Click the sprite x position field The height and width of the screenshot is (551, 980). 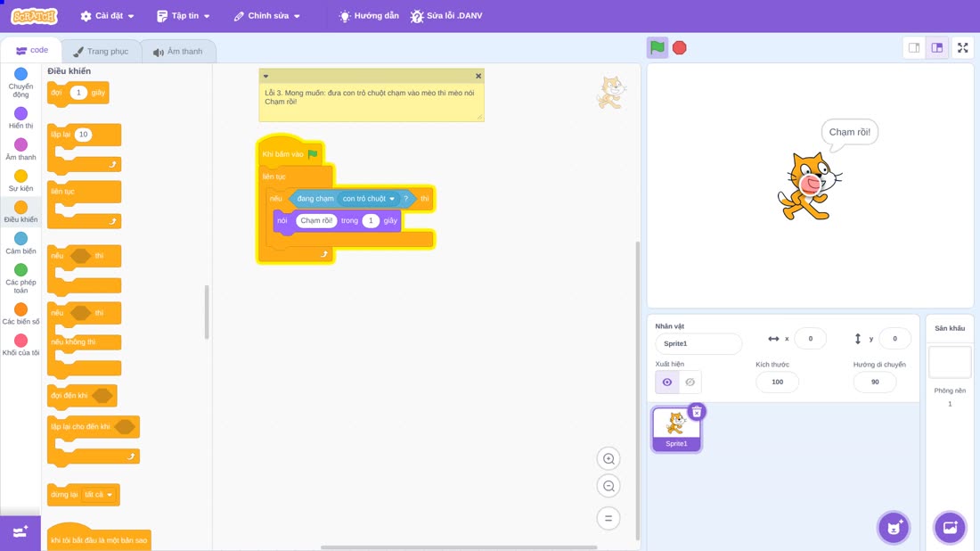point(810,339)
